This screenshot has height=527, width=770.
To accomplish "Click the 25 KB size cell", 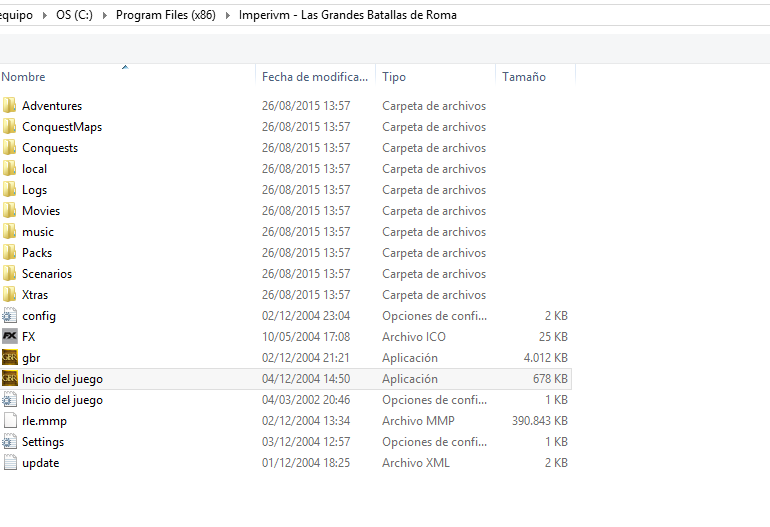I will point(553,336).
